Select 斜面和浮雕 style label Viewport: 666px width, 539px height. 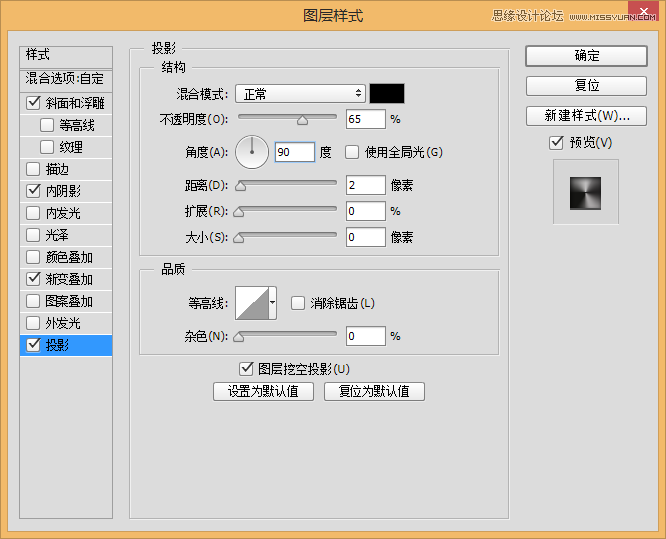[75, 103]
